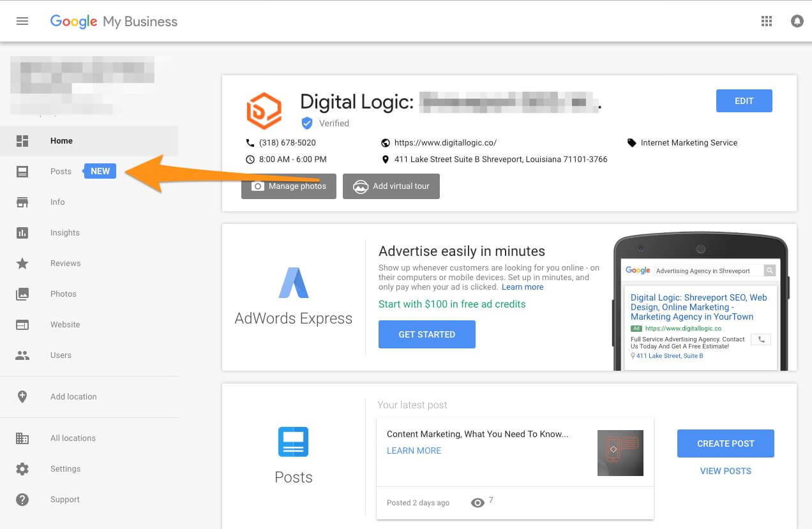Click the Learn more AdWords link
Image resolution: width=812 pixels, height=529 pixels.
point(523,287)
